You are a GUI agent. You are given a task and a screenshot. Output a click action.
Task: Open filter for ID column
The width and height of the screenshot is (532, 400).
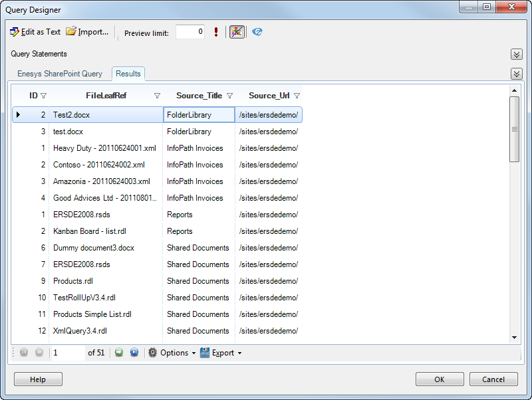click(x=44, y=96)
